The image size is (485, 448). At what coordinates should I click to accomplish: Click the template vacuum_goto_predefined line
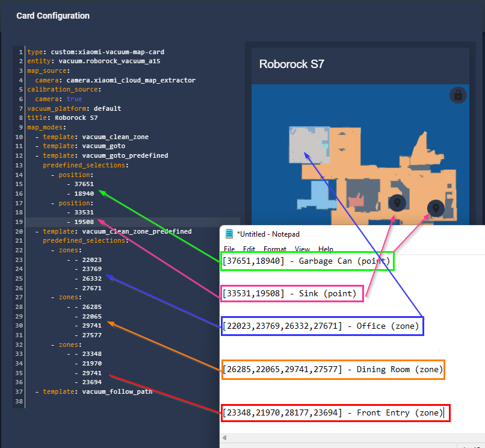[x=102, y=155]
